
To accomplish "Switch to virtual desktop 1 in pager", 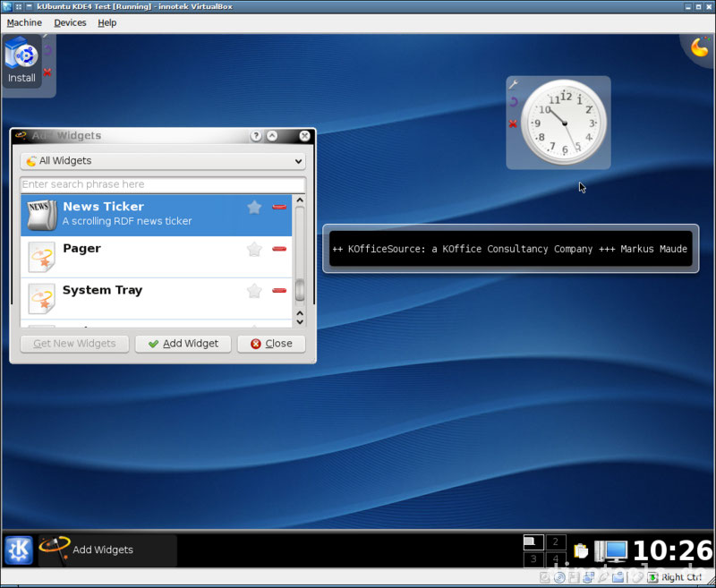I will click(533, 541).
